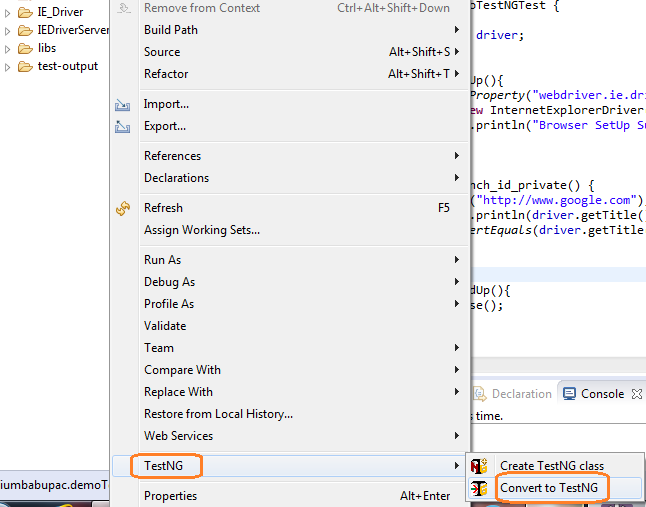Select Web Services menu entry
Image resolution: width=646 pixels, height=507 pixels.
point(290,436)
